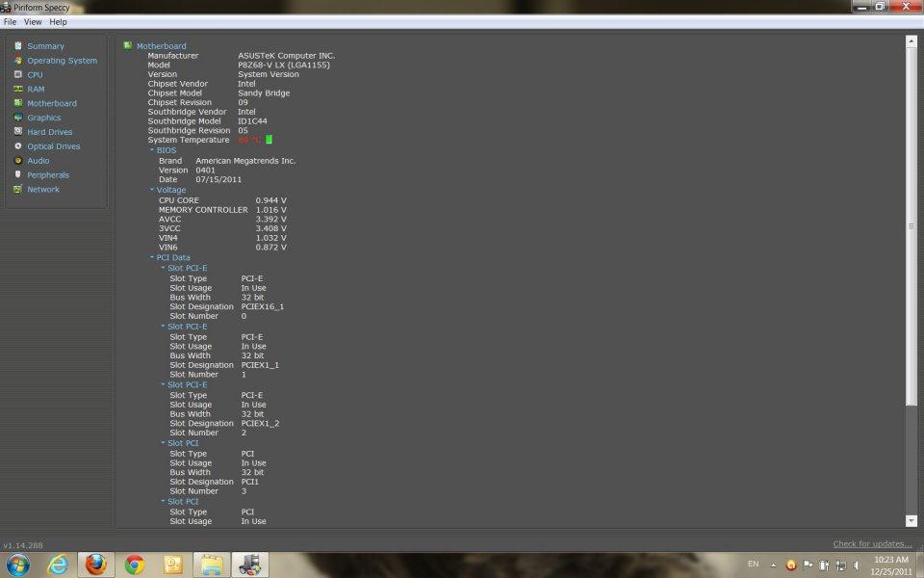Collapse the Slot PCI-E for PCIEX1_2

pos(164,384)
